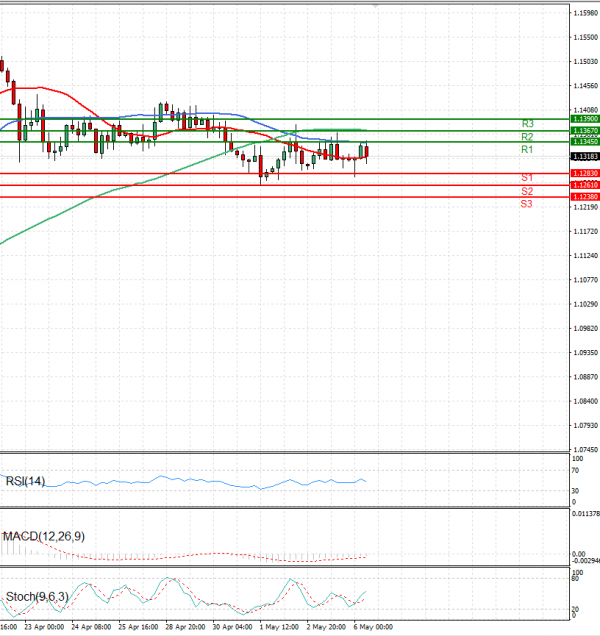Select the black 1.13183 current price tag

coord(585,157)
